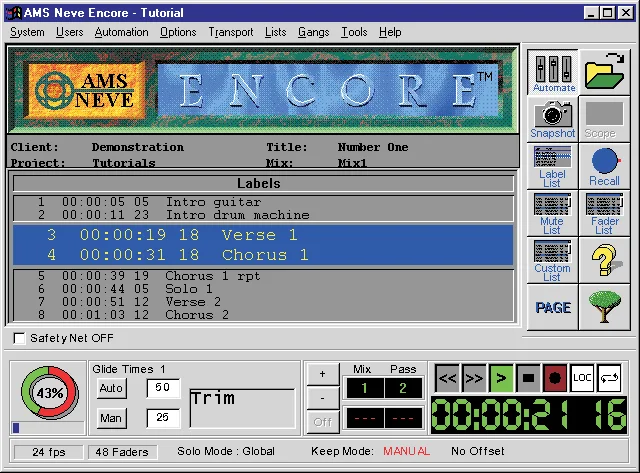The width and height of the screenshot is (640, 473).
Task: Click the '48 Faders' status field
Action: [x=122, y=452]
